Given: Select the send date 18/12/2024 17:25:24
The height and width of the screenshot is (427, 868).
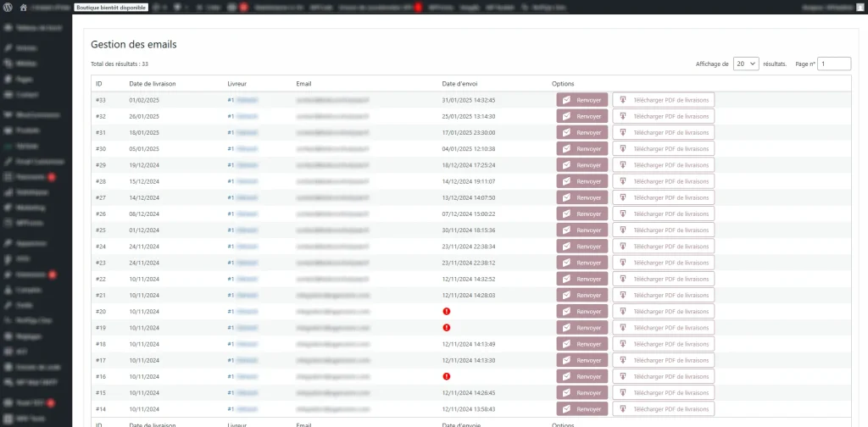Looking at the screenshot, I should pyautogui.click(x=469, y=165).
